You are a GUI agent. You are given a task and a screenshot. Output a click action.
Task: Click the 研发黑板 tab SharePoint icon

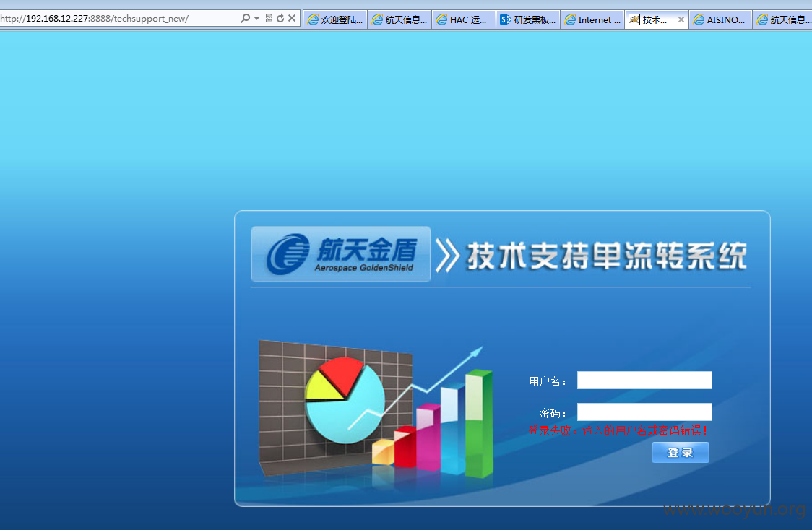505,20
